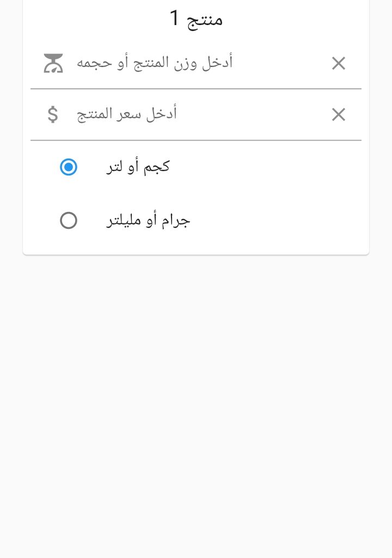Tap the X beside 'أدخل سعر المنتج'
392x558 pixels.
[x=339, y=115]
